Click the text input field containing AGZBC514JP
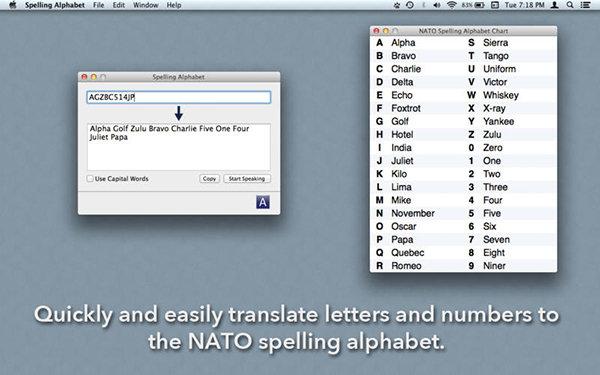The image size is (600, 375). click(179, 97)
